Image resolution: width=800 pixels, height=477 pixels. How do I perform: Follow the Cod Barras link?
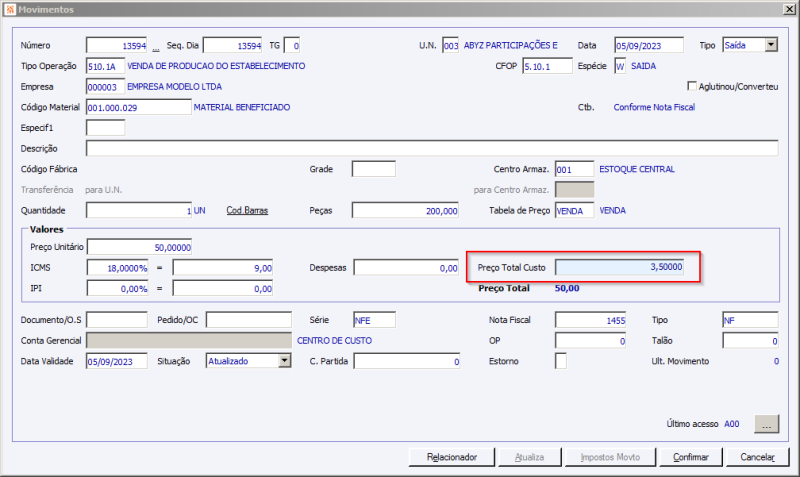tap(247, 210)
